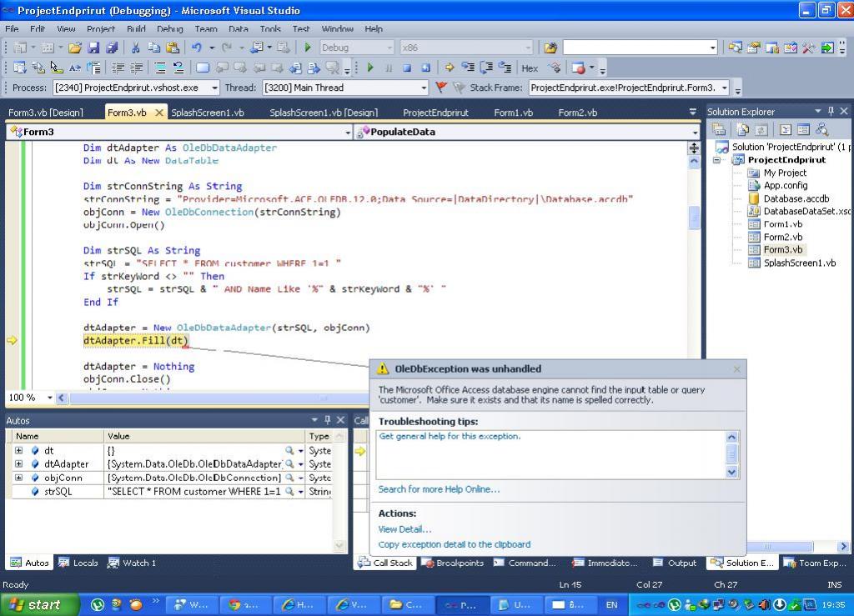Click the magnifier visualizer icon in dt row
854x616 pixels.
click(289, 451)
